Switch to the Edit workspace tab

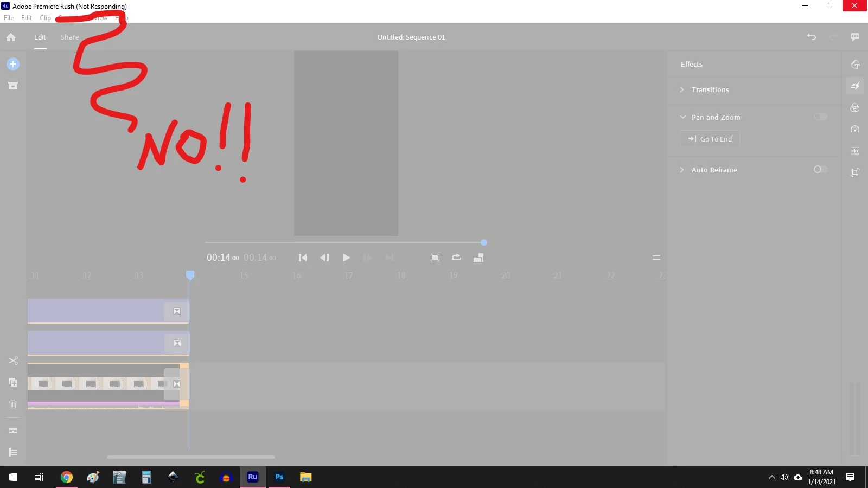[x=40, y=37]
